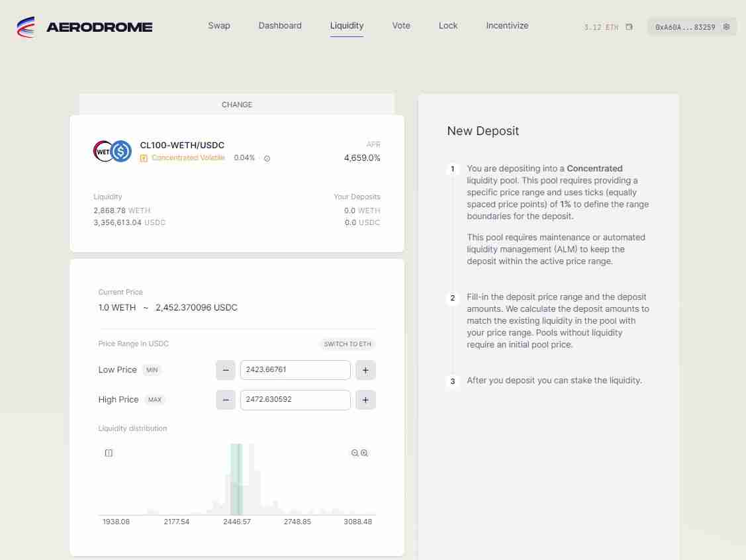The height and width of the screenshot is (560, 746).
Task: Click the Low Price input field
Action: tap(295, 370)
